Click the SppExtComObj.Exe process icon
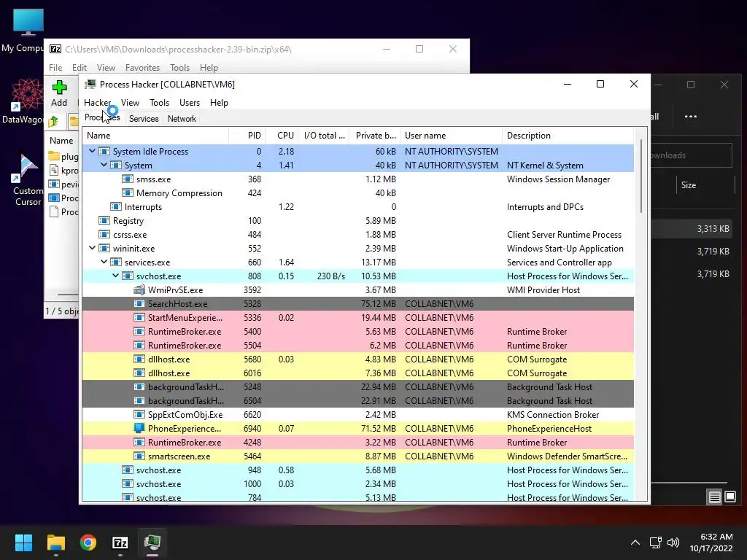Image resolution: width=747 pixels, height=560 pixels. [x=139, y=414]
